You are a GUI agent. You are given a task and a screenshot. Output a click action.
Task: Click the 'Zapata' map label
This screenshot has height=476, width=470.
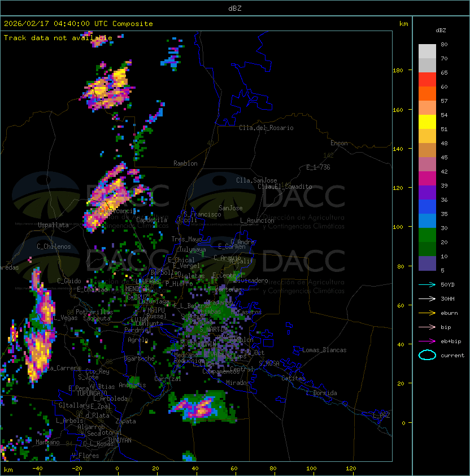[x=125, y=421]
